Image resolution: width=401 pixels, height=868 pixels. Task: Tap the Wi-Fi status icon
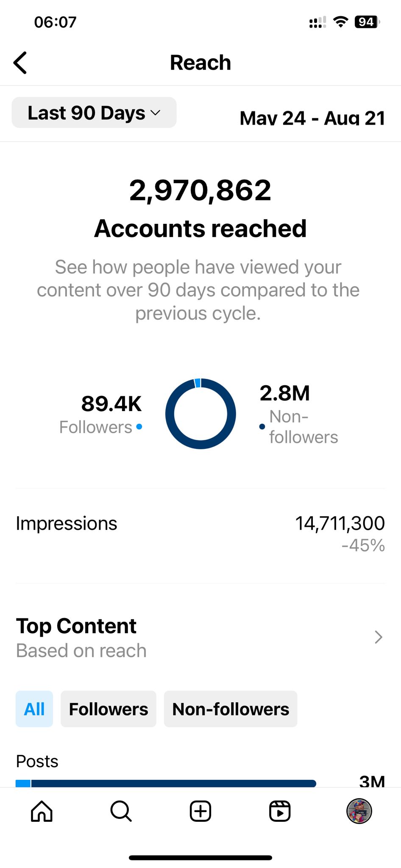340,22
